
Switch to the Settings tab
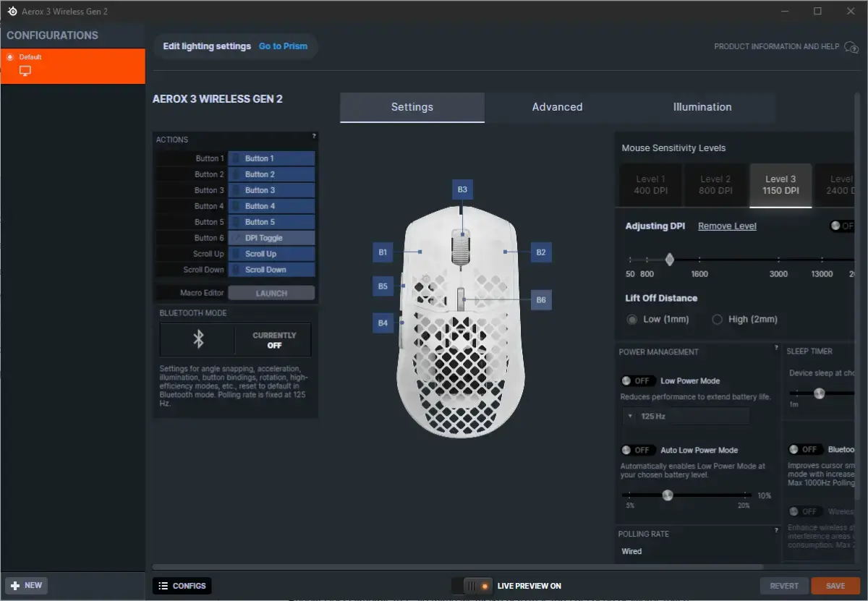point(412,107)
